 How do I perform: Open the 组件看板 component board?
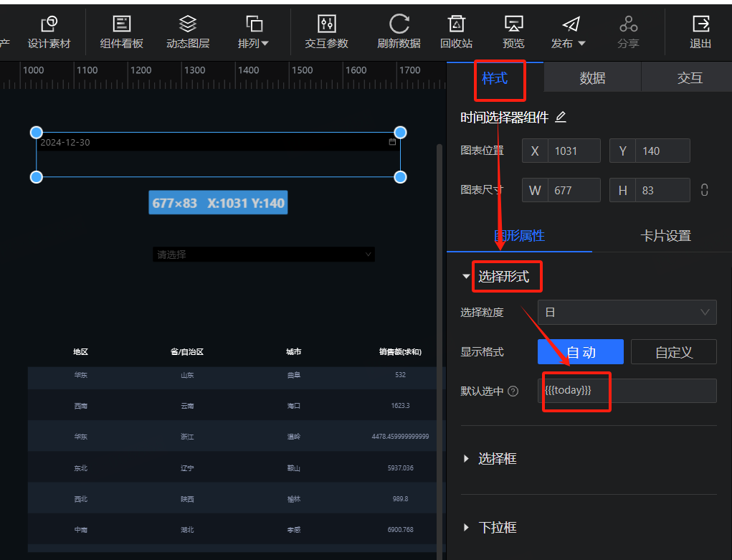(x=121, y=32)
